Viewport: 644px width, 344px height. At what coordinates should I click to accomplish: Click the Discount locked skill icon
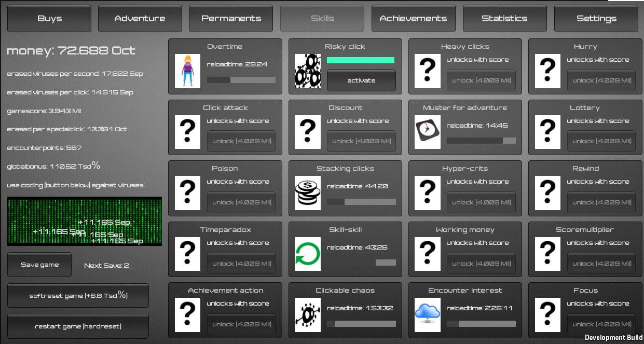click(308, 132)
